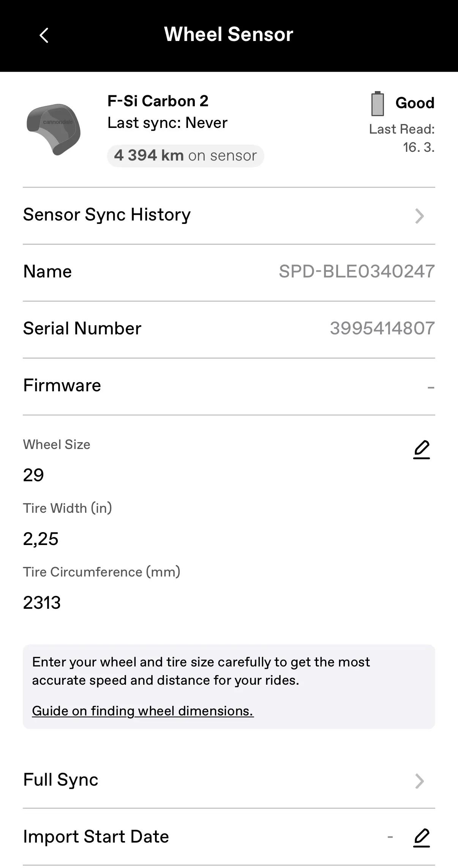458x868 pixels.
Task: Tap the Name value SPD-BLE0340247
Action: [357, 271]
